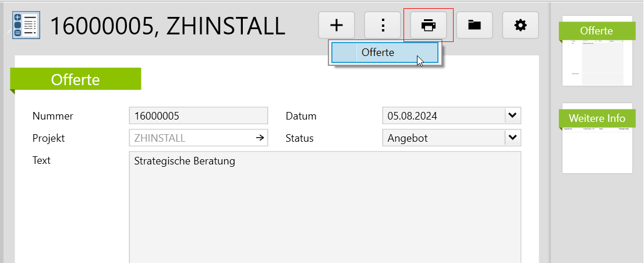The image size is (644, 263).
Task: Click the green Offerte section header
Action: [x=76, y=79]
